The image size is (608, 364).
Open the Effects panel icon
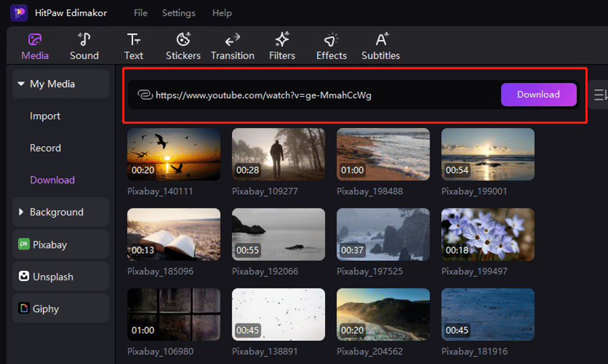pos(331,41)
